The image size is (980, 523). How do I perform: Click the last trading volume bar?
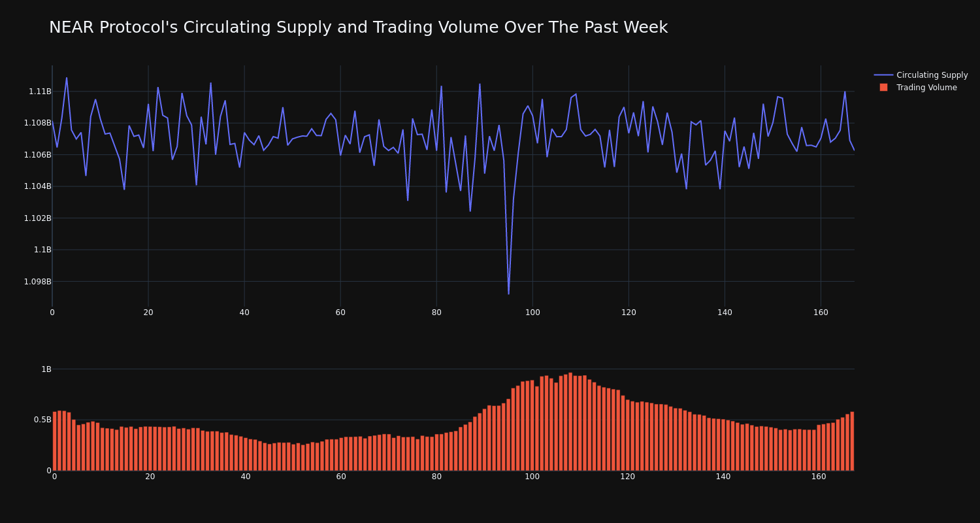[852, 441]
